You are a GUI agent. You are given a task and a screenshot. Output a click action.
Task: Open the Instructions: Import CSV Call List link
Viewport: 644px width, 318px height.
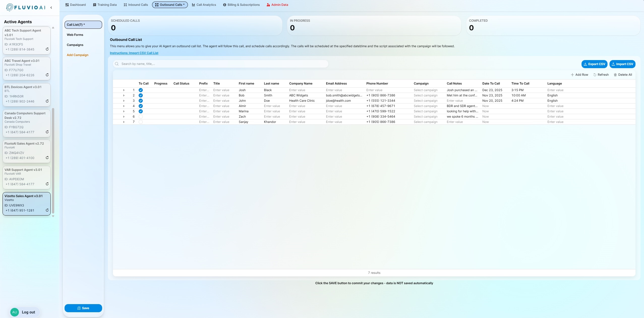[x=134, y=53]
